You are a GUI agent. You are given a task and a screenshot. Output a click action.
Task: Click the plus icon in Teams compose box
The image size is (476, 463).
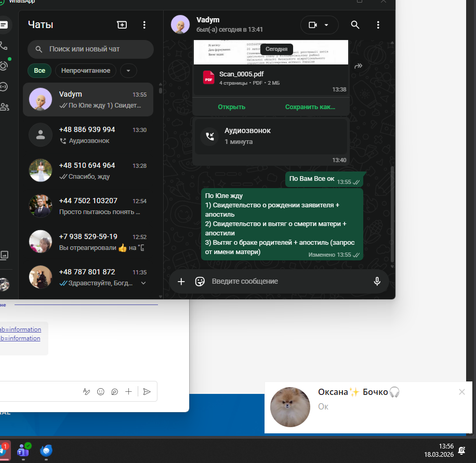(x=128, y=392)
